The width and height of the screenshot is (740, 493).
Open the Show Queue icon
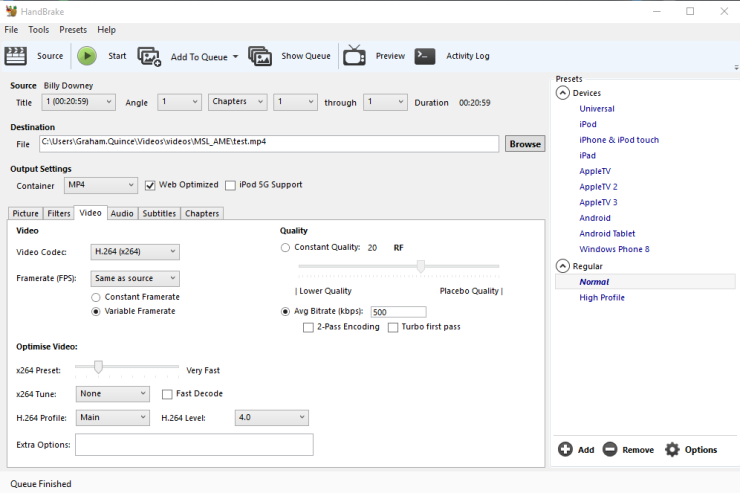260,56
